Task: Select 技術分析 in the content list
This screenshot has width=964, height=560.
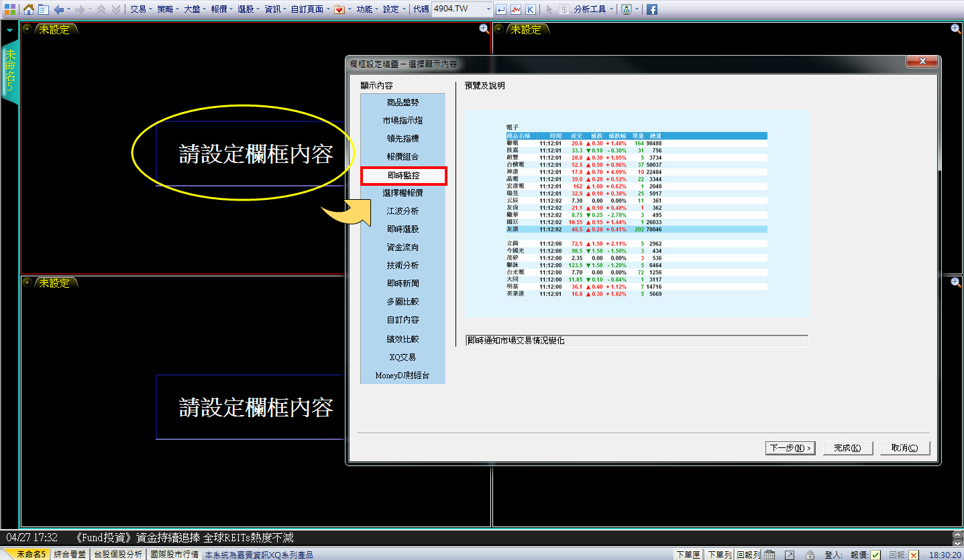Action: pos(403,266)
